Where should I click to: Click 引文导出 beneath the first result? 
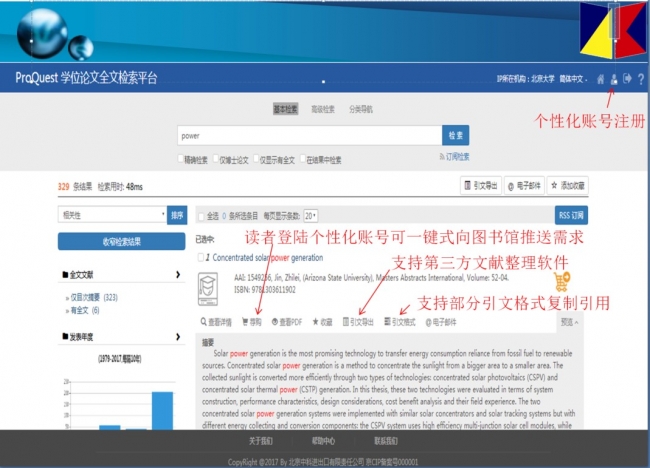358,322
